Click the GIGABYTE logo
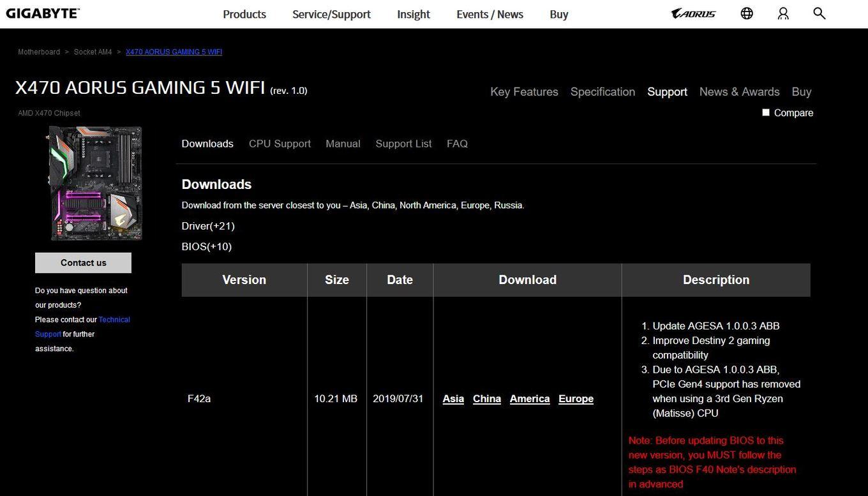Image resolution: width=868 pixels, height=496 pixels. 43,13
